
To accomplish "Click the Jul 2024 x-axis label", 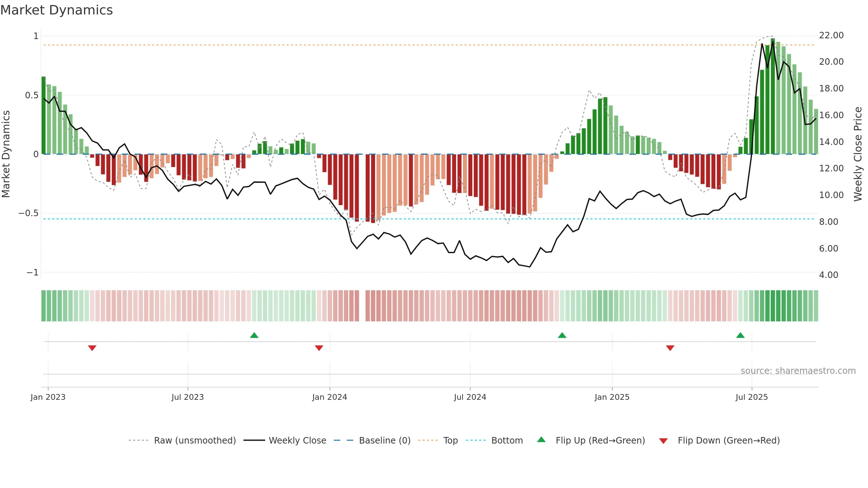I will click(x=470, y=397).
